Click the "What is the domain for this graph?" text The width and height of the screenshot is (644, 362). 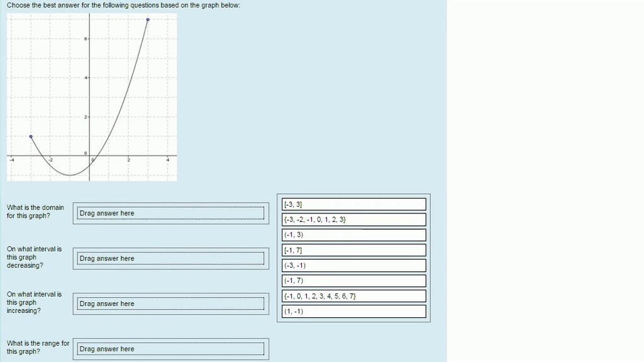(35, 212)
